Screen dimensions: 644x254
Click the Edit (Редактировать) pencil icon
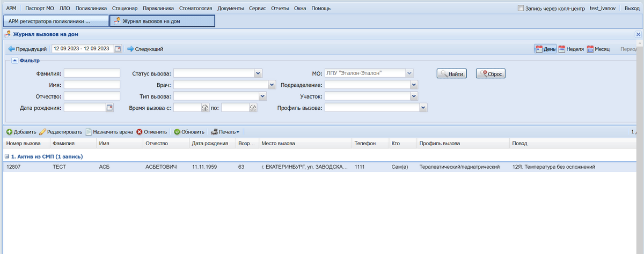[x=42, y=132]
